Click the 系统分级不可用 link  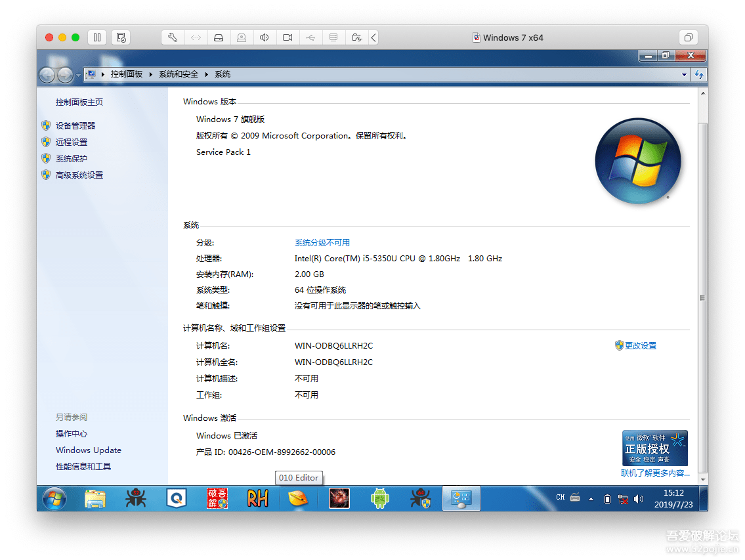pos(322,243)
